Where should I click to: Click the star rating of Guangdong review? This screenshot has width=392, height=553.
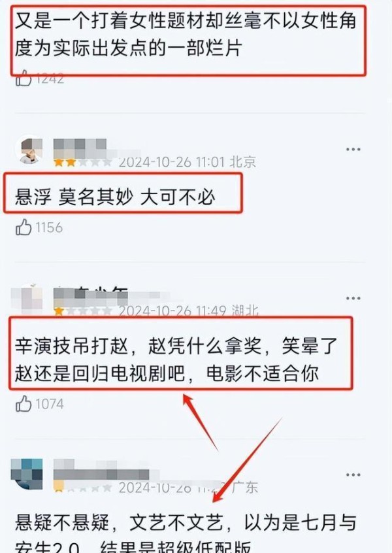[x=82, y=488]
